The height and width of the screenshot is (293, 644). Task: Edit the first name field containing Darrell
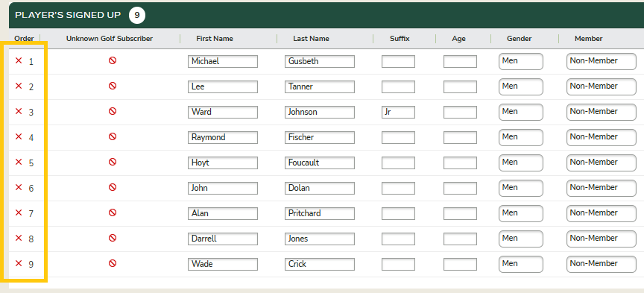click(223, 239)
